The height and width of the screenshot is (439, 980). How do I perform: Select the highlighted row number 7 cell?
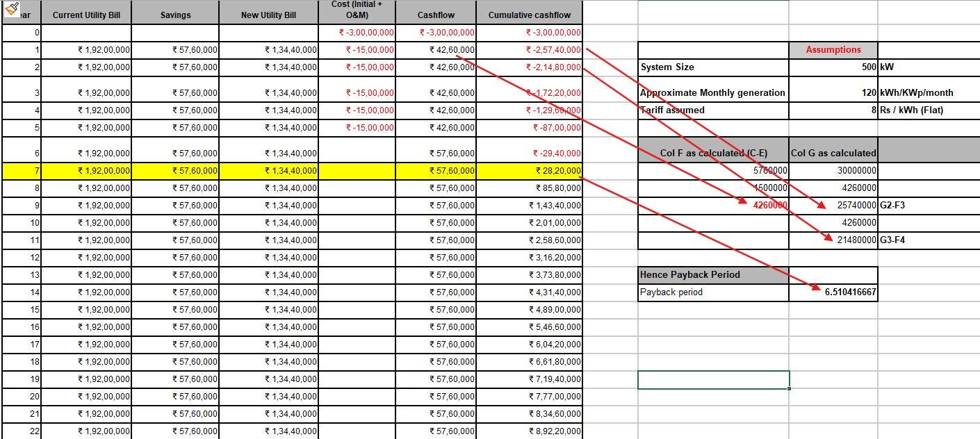click(22, 171)
